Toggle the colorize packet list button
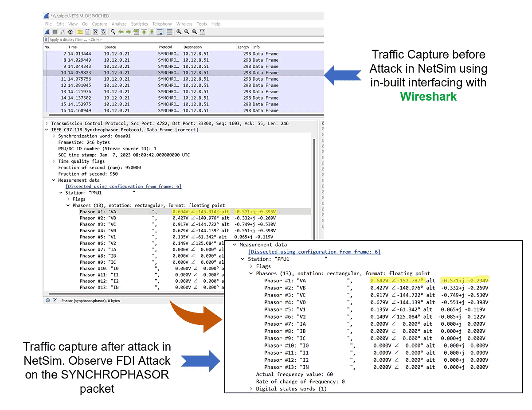Viewport: 532px width, 410px height. tap(169, 32)
